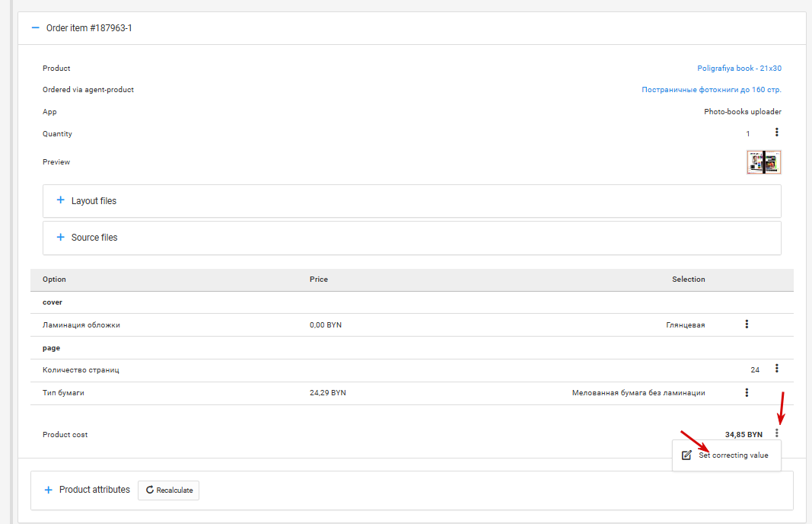Click the Option column header
The height and width of the screenshot is (524, 812).
coord(54,280)
